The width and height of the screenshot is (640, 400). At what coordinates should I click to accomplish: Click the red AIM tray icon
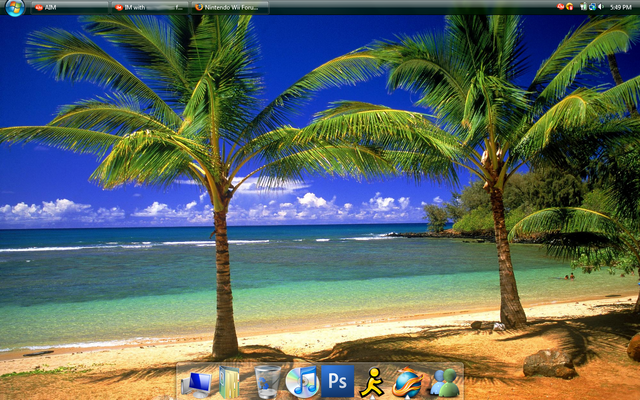[x=560, y=7]
